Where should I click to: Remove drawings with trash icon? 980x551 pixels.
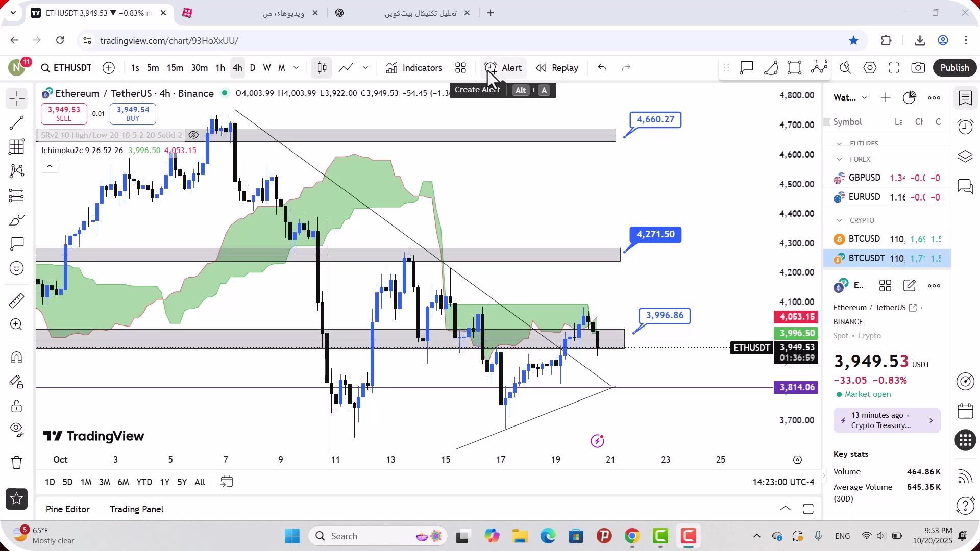(17, 462)
